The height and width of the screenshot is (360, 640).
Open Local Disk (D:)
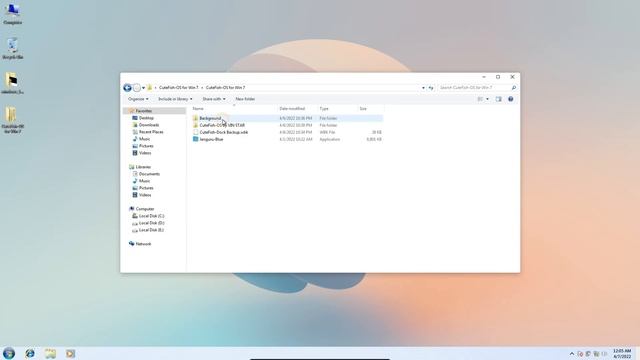coord(151,223)
